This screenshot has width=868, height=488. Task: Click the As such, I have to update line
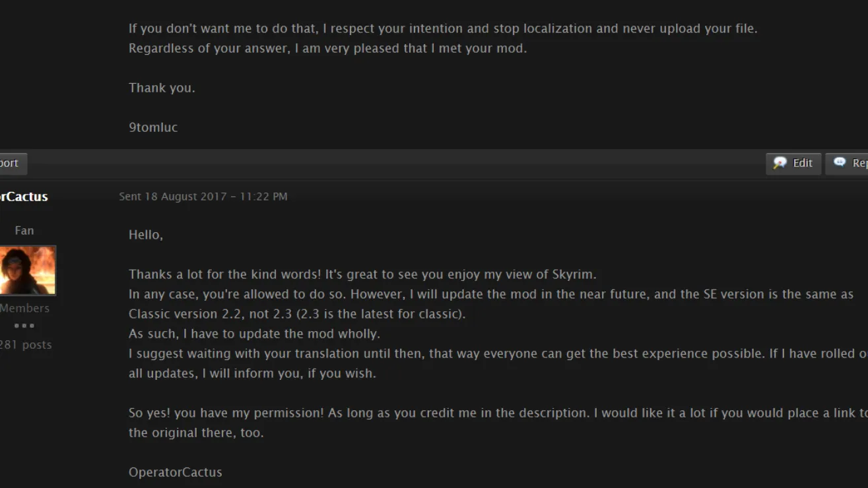(x=254, y=334)
